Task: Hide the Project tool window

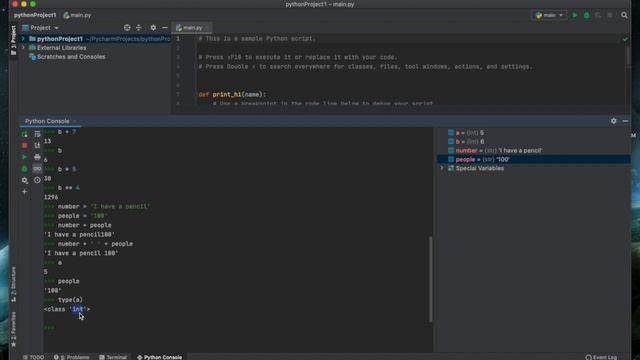Action: [x=165, y=28]
